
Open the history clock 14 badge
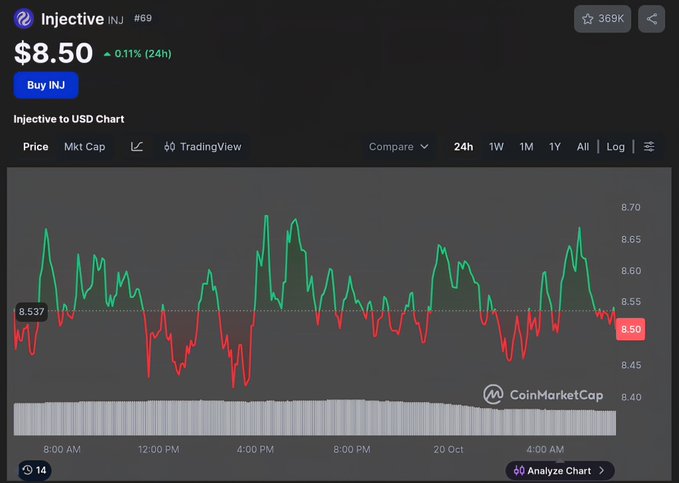point(35,470)
